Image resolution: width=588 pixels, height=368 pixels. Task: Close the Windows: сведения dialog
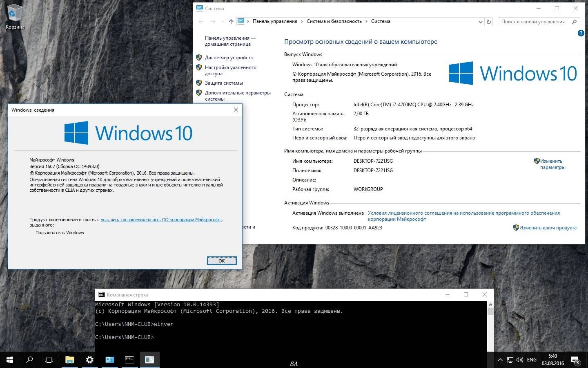tap(236, 110)
